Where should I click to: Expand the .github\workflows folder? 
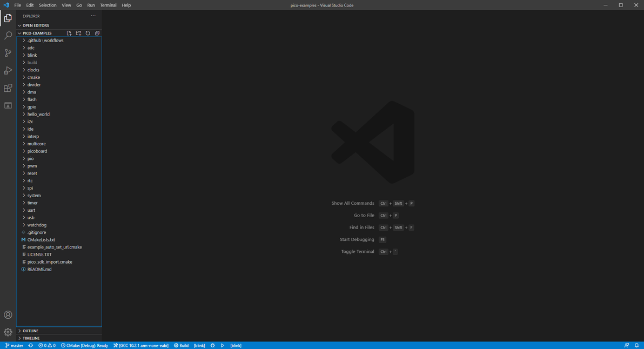(x=59, y=41)
